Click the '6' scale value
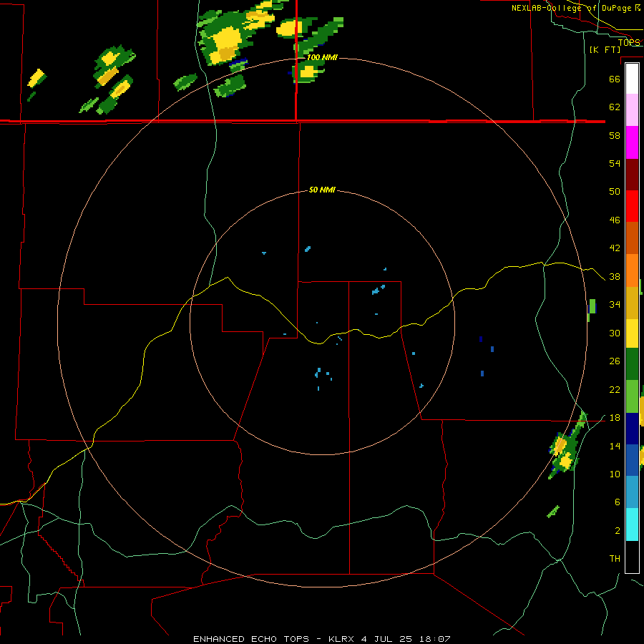Image resolution: width=644 pixels, height=644 pixels. click(618, 502)
